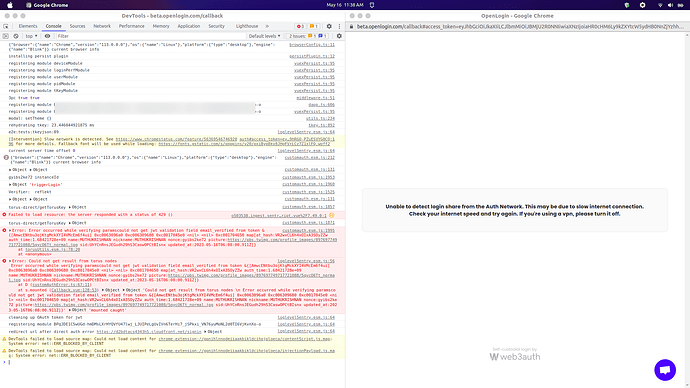Open the Wi-Fi icon in the top bar

point(660,5)
